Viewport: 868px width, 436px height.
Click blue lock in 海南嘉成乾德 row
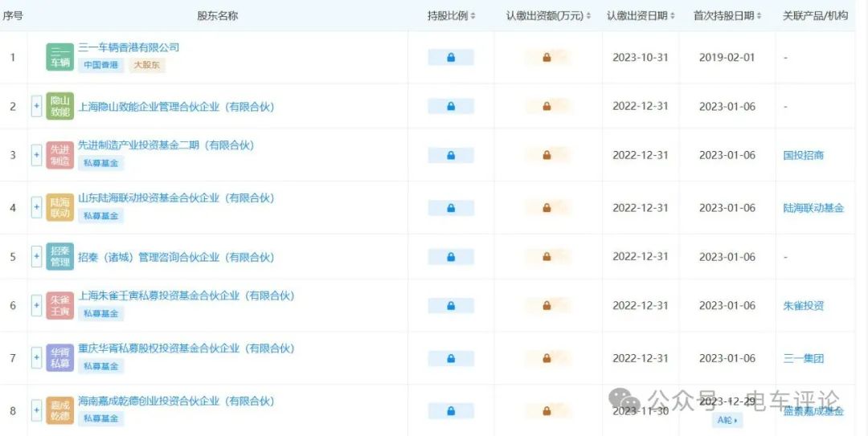click(451, 411)
